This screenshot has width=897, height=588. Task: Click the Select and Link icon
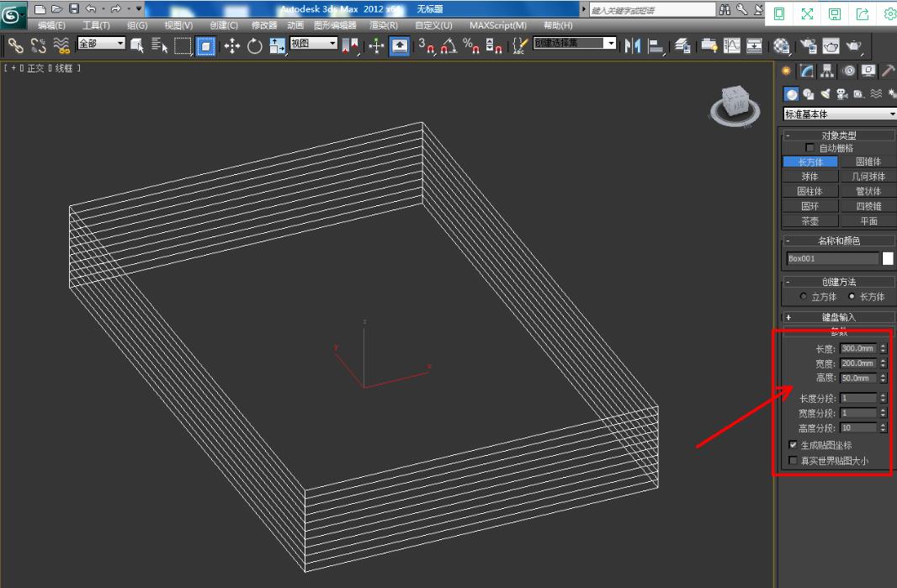click(15, 46)
